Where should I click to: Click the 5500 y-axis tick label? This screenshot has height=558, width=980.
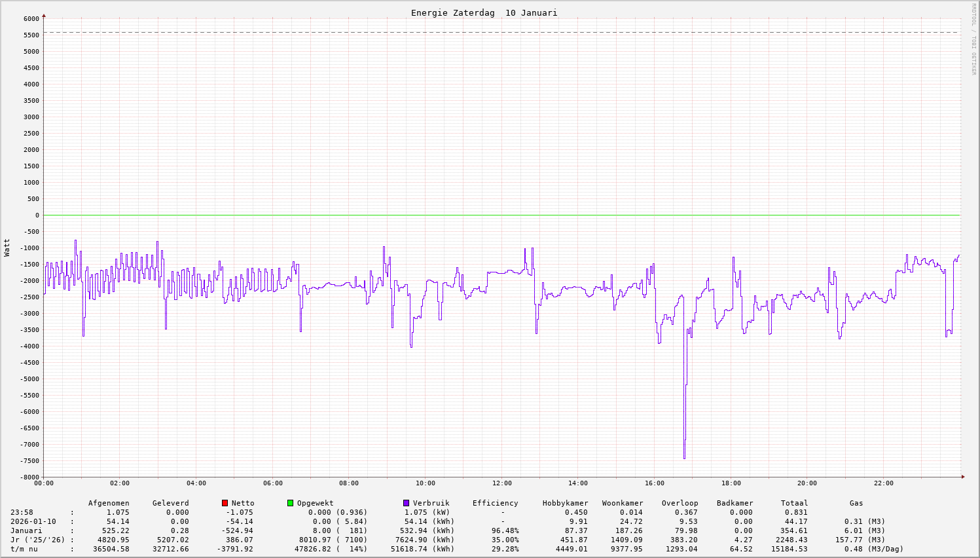[31, 35]
